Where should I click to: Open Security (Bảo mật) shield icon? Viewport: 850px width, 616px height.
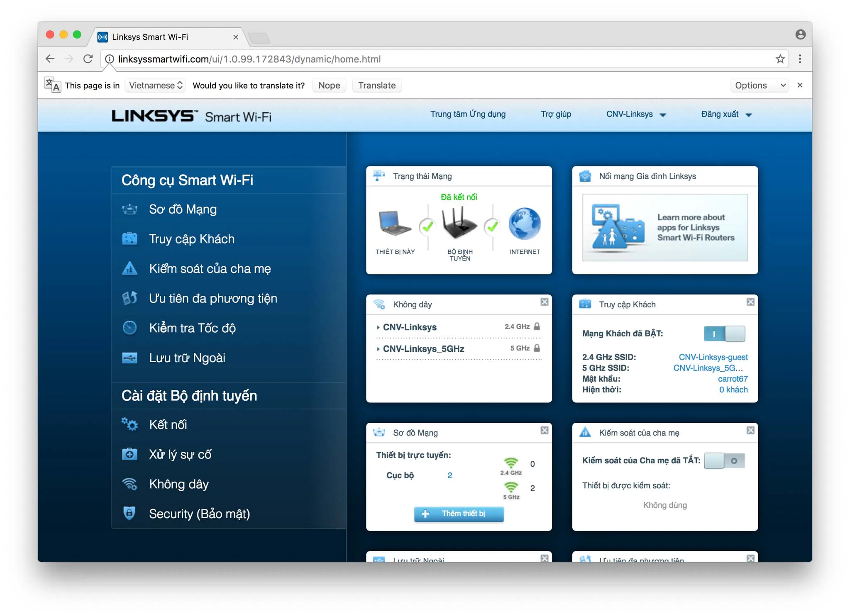(x=129, y=514)
